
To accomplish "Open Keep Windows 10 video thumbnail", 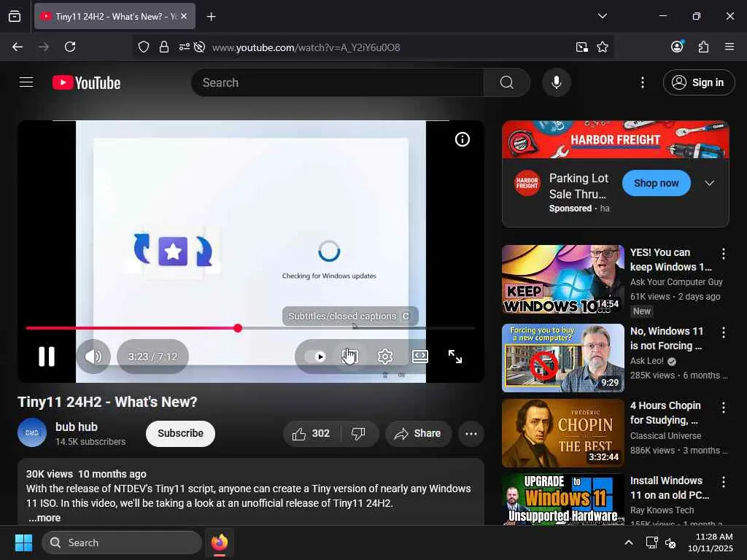I will coord(562,279).
